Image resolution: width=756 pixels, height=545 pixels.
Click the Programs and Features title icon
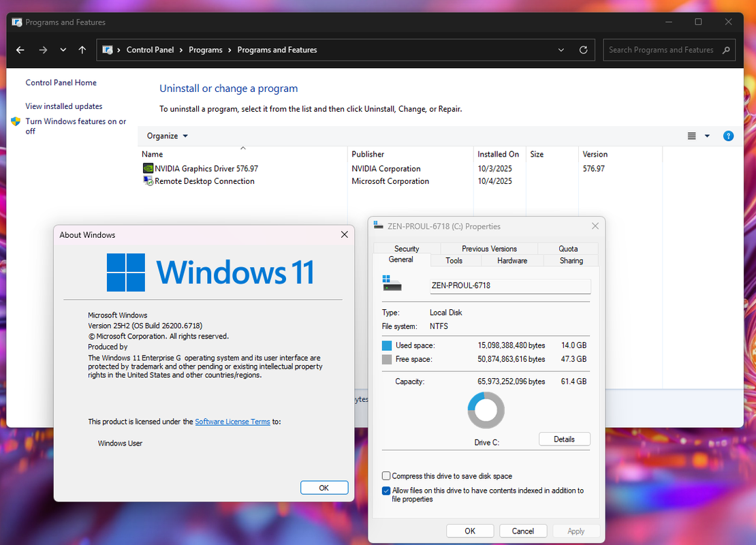click(x=17, y=22)
